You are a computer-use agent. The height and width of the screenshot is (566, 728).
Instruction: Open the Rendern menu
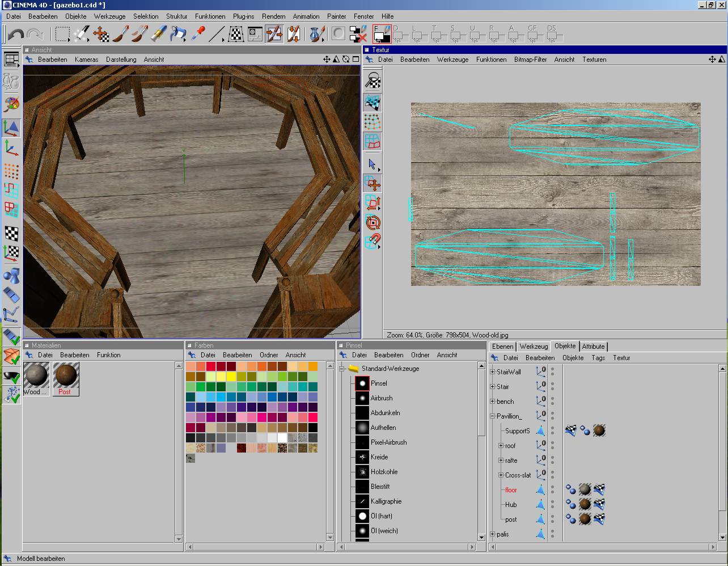[x=273, y=16]
